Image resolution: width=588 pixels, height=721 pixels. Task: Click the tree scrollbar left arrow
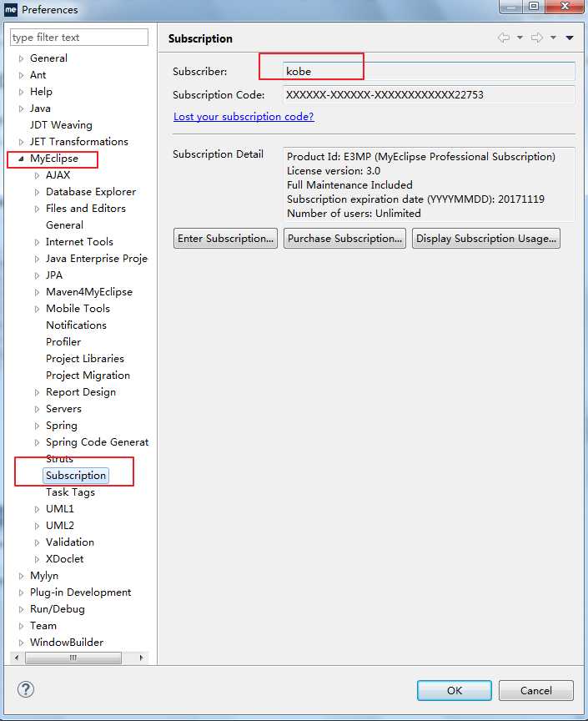pos(17,658)
